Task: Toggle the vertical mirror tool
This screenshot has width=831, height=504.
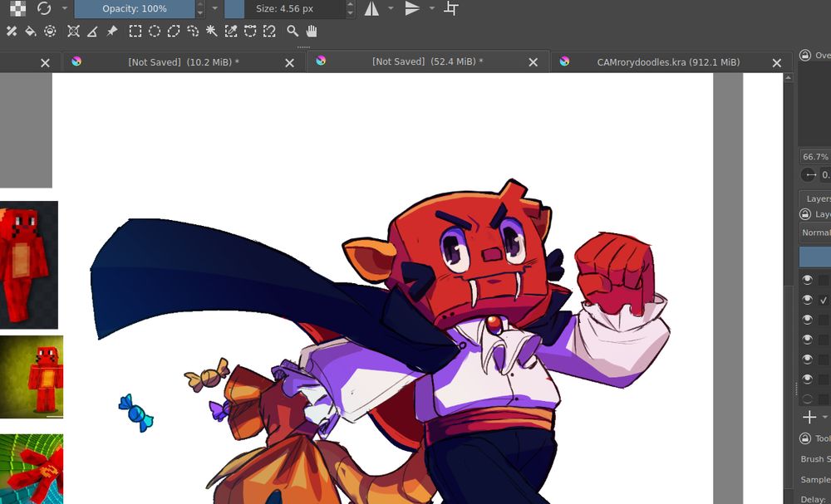Action: pos(412,8)
